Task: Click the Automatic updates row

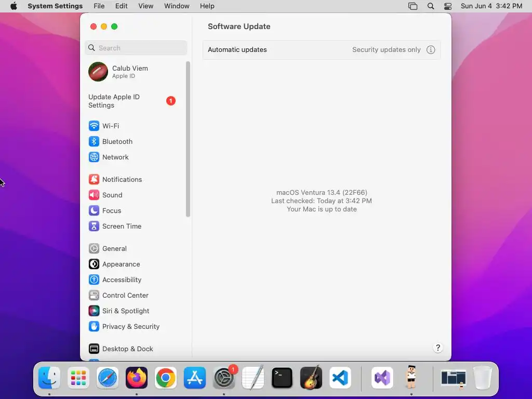Action: tap(322, 50)
